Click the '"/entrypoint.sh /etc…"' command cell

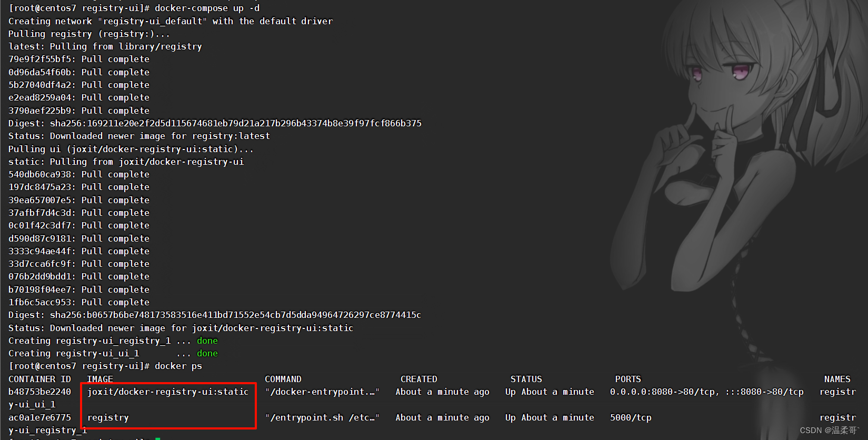click(x=322, y=417)
